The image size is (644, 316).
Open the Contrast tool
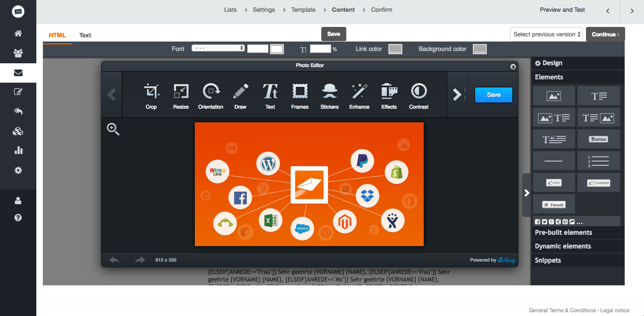tap(418, 96)
